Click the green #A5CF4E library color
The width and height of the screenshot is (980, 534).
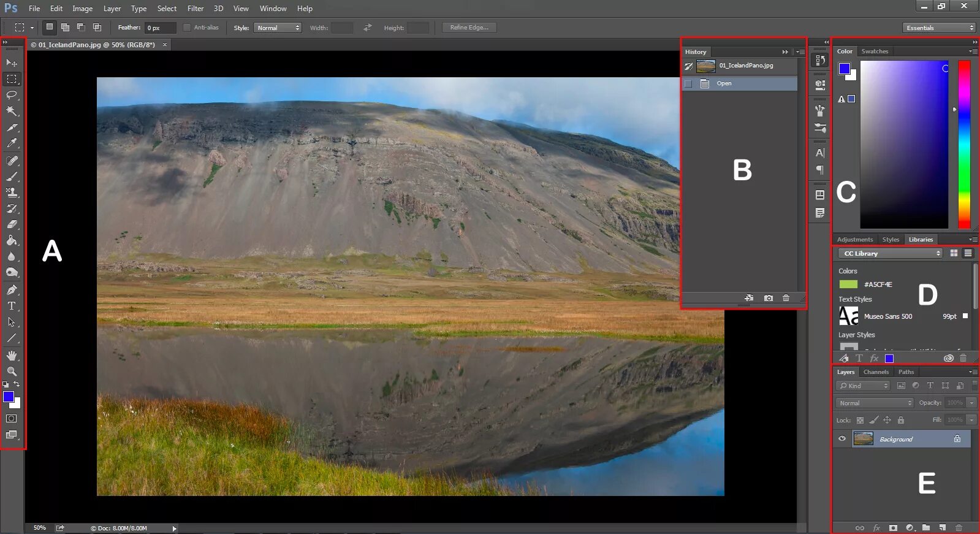[848, 284]
